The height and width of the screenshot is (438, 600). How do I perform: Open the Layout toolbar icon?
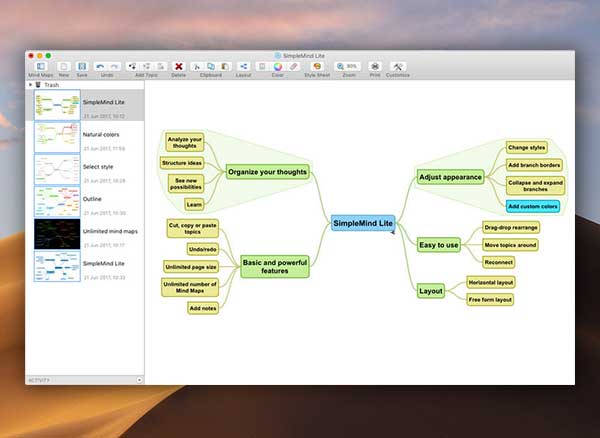[x=243, y=67]
